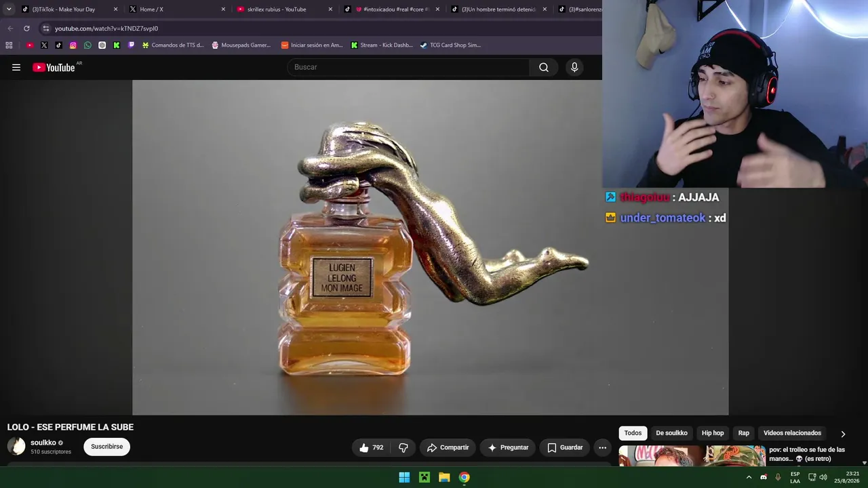Open the X bookmark in bookmarks bar
The width and height of the screenshot is (868, 488).
(44, 45)
